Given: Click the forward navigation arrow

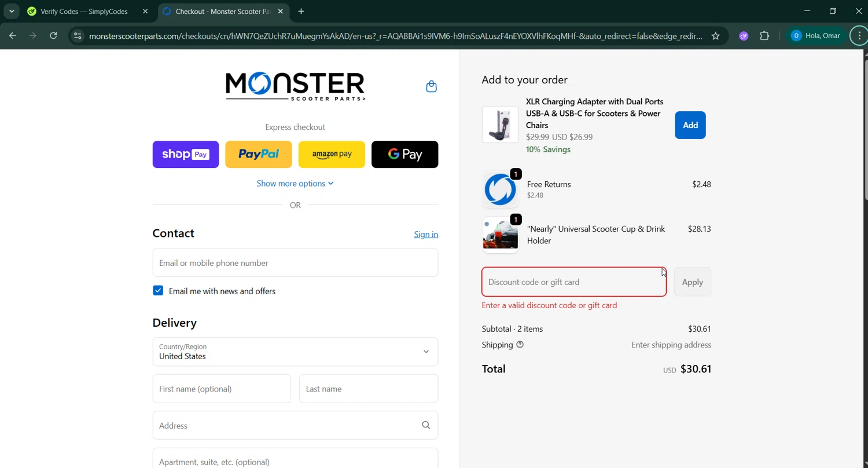Looking at the screenshot, I should [33, 36].
